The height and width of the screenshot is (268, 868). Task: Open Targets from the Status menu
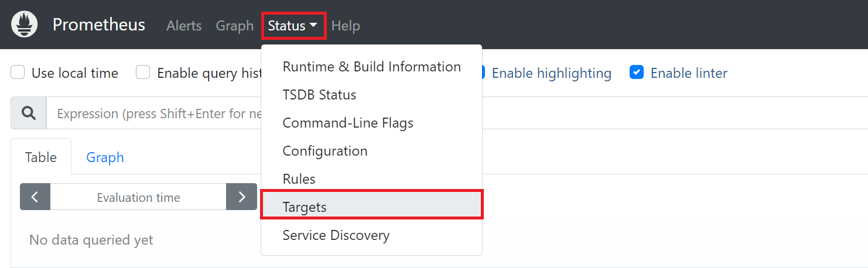tap(305, 207)
